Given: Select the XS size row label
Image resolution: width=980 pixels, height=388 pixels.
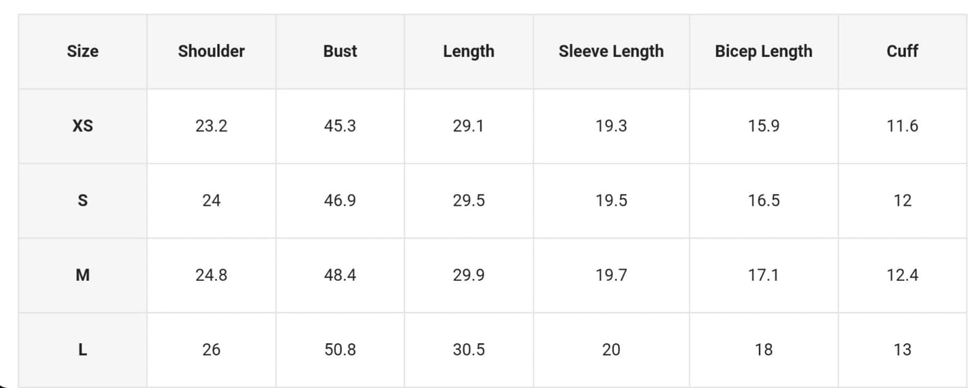Looking at the screenshot, I should click(83, 126).
